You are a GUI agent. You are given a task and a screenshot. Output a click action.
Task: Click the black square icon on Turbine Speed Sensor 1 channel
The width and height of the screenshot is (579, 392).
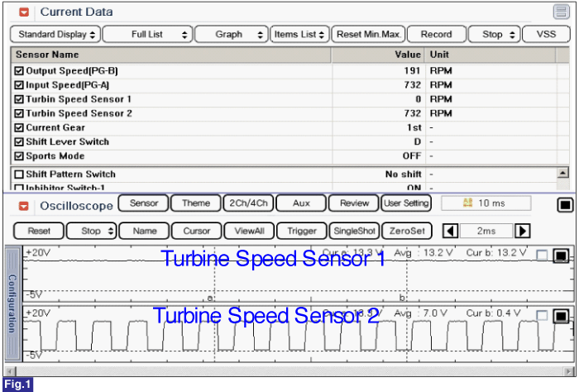tap(561, 256)
